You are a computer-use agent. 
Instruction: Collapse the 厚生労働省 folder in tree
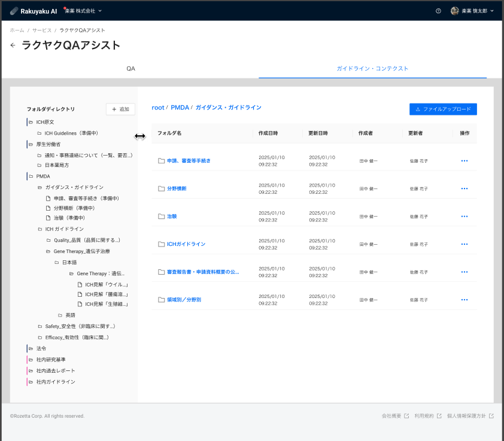31,144
